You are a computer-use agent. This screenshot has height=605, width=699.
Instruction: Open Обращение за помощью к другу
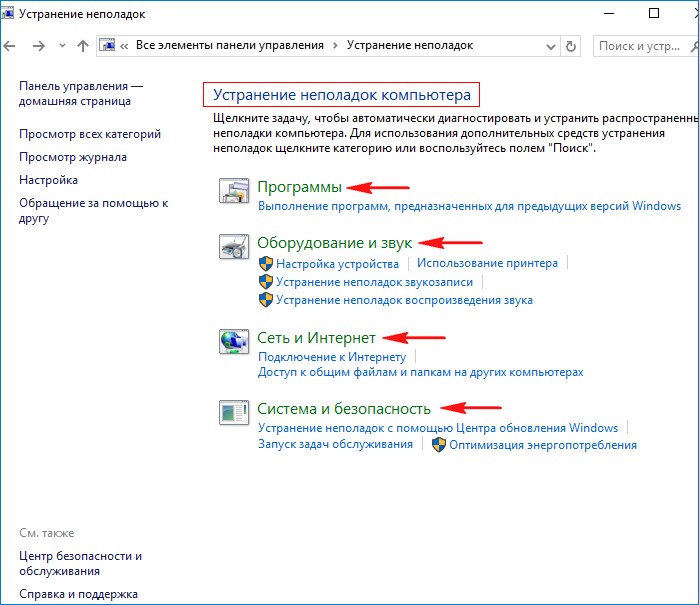coord(93,210)
